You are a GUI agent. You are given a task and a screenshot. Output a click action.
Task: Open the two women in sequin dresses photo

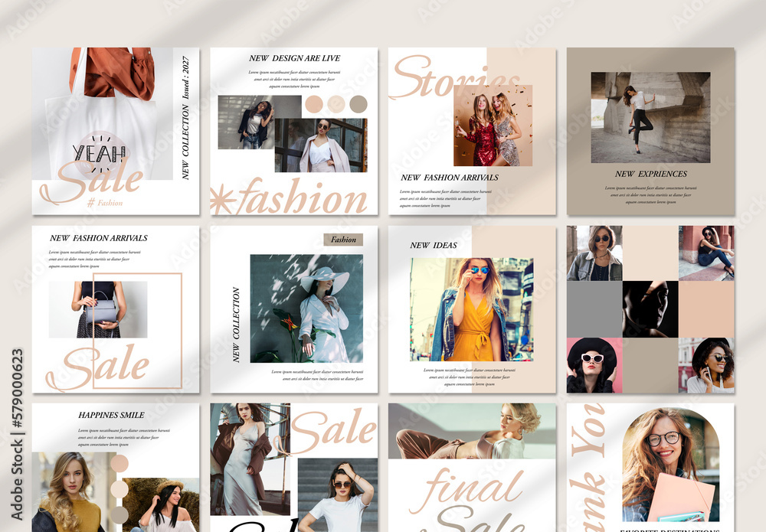[493, 126]
